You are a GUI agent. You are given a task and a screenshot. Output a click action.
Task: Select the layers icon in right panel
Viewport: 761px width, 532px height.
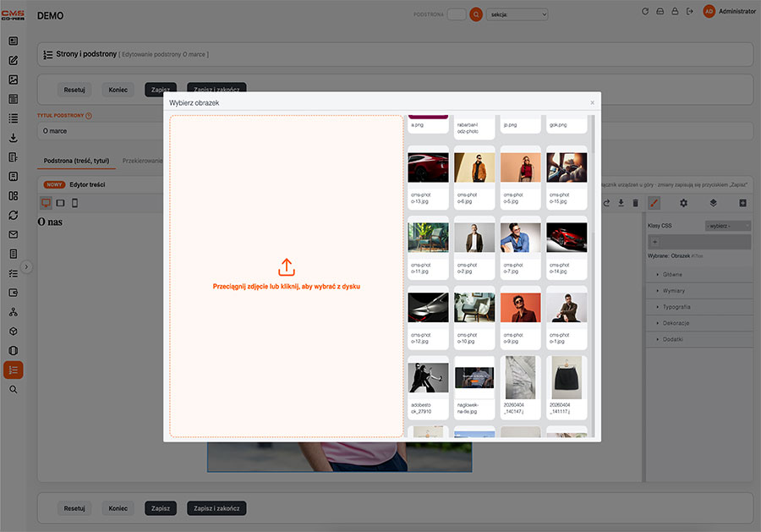pyautogui.click(x=713, y=203)
